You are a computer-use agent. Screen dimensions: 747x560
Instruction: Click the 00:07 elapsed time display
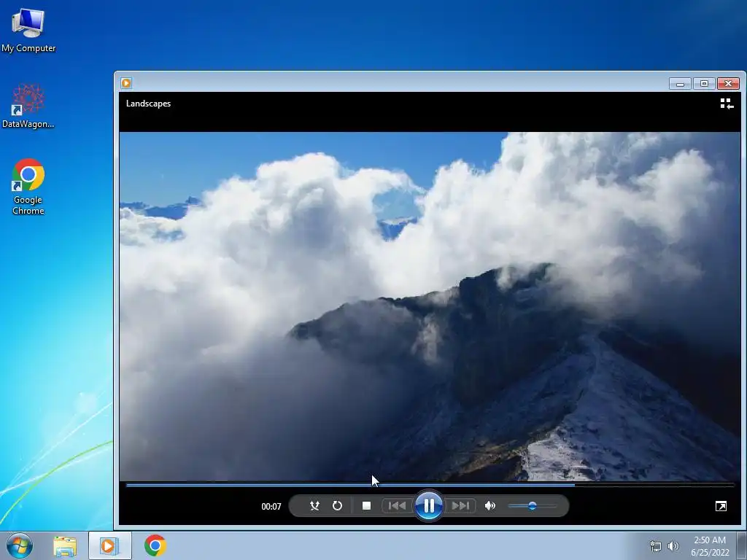coord(271,507)
